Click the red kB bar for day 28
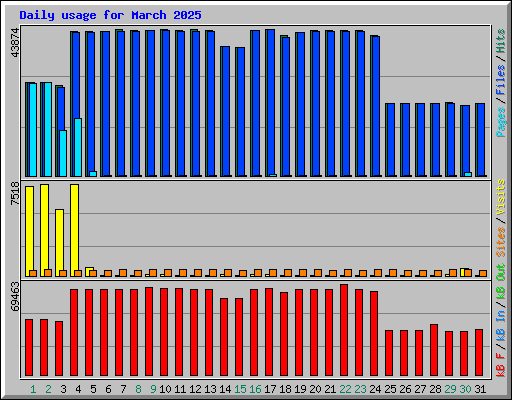This screenshot has width=512, height=400. [434, 350]
